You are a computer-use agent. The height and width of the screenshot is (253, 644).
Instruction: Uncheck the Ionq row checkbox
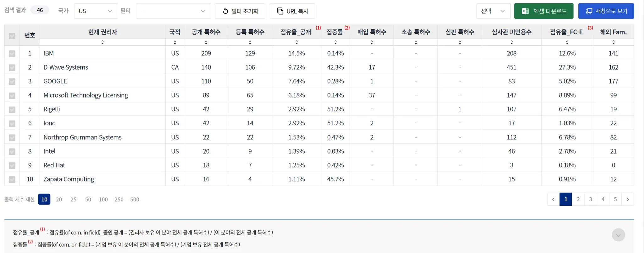[x=12, y=123]
